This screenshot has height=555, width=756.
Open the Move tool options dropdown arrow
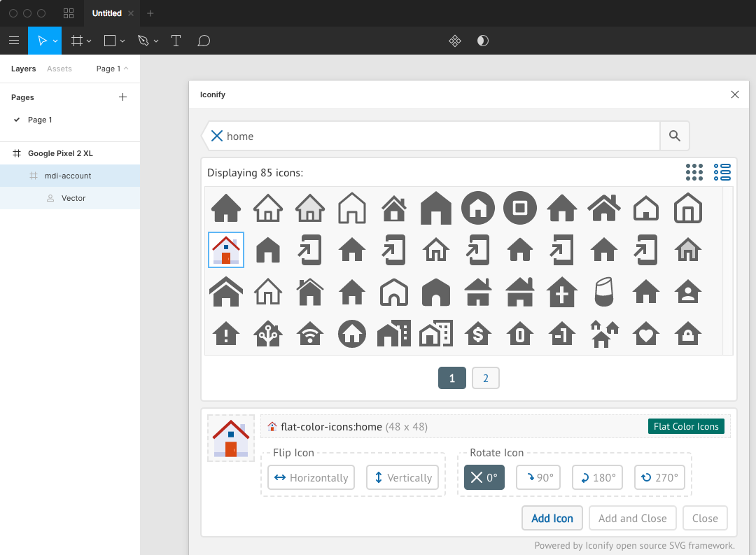click(x=55, y=41)
